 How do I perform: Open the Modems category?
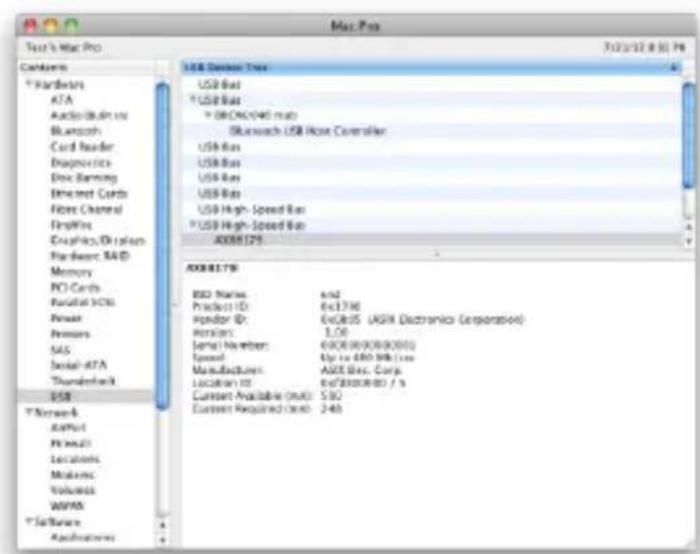pyautogui.click(x=72, y=475)
